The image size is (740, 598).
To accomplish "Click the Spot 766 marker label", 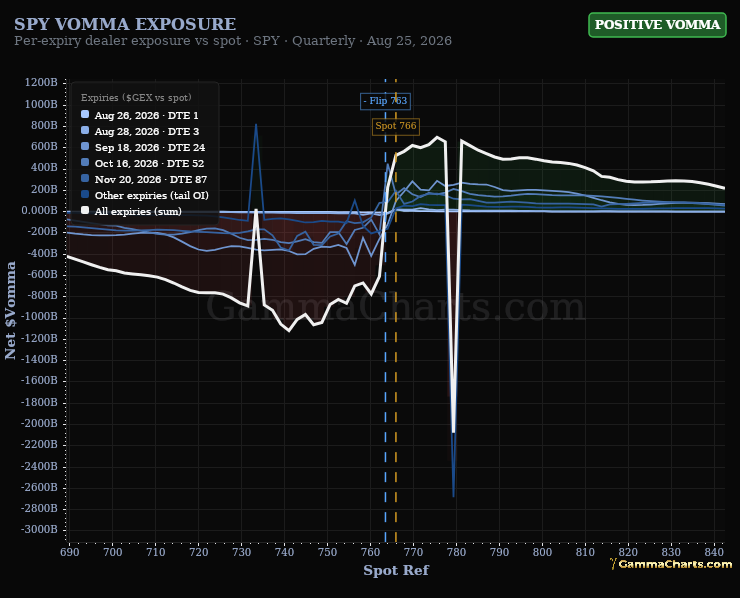I will [x=395, y=126].
